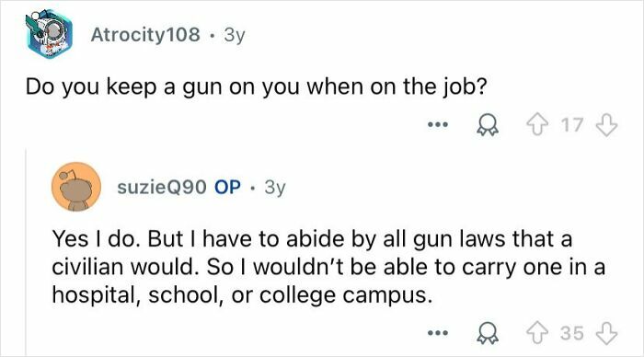This screenshot has width=644, height=357.
Task: Upvote suzieQ90's reply
Action: click(x=538, y=333)
